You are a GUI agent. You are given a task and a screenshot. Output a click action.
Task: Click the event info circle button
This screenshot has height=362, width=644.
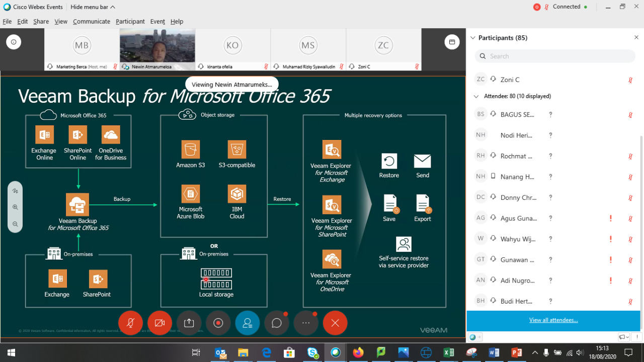click(x=14, y=42)
